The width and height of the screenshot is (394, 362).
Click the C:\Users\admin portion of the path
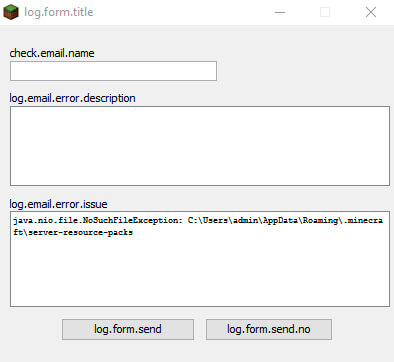pyautogui.click(x=223, y=220)
